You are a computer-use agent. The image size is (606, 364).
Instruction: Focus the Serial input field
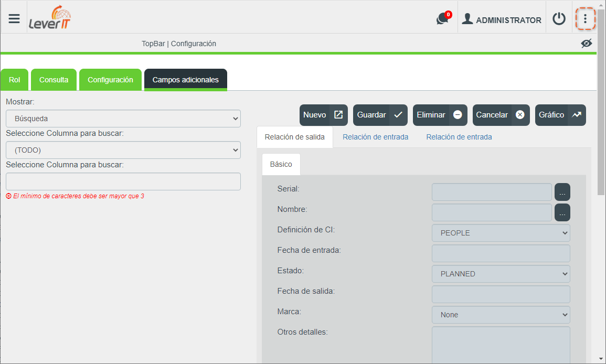pyautogui.click(x=492, y=192)
